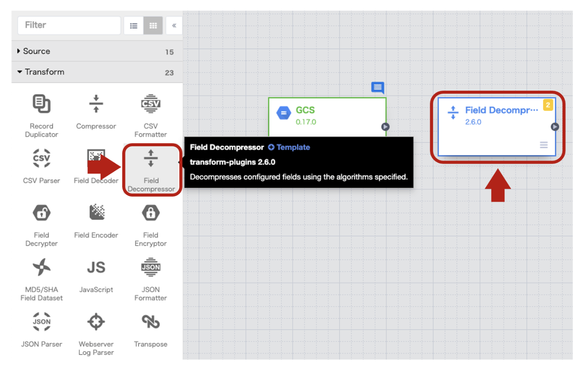588x371 pixels.
Task: Click the Filter input field
Action: coord(69,25)
